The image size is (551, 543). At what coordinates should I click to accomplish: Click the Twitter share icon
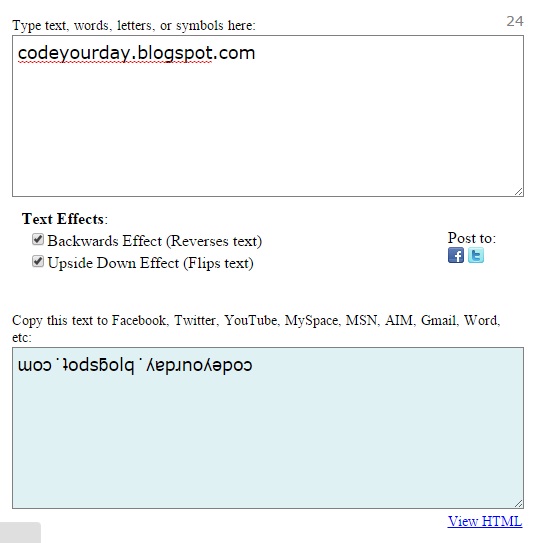click(x=476, y=255)
